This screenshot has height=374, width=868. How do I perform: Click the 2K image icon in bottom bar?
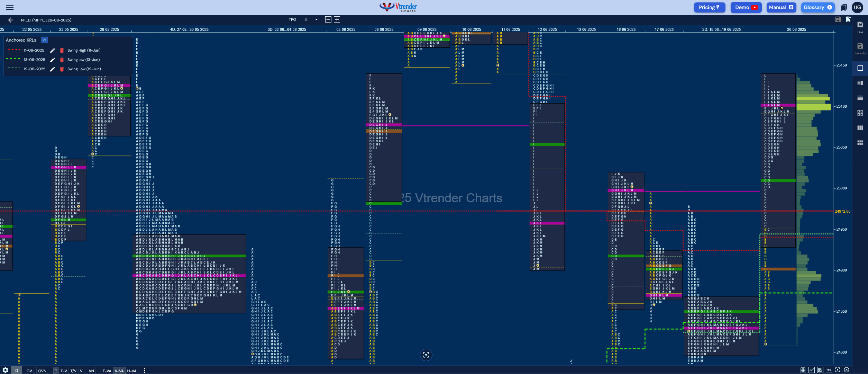coord(820,370)
